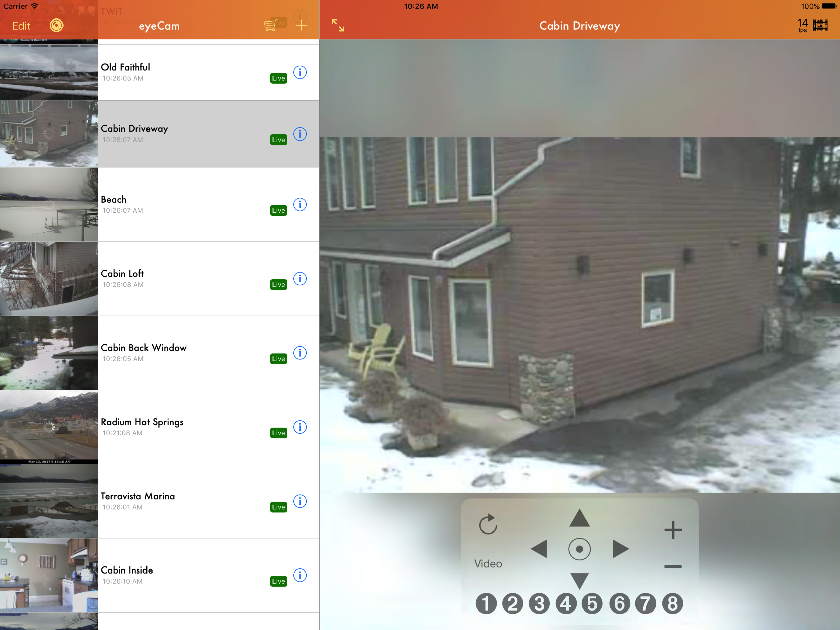Tap the Beach thumbnail image

tap(49, 204)
